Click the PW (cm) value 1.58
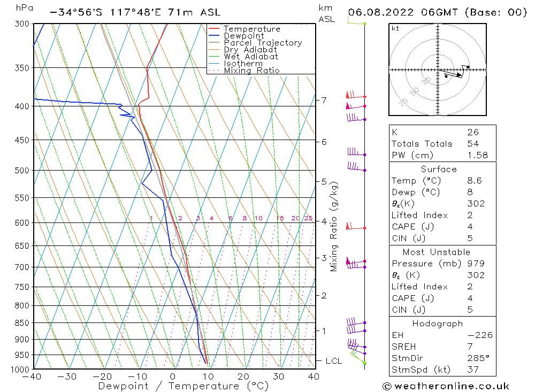The image size is (535, 392). point(477,156)
